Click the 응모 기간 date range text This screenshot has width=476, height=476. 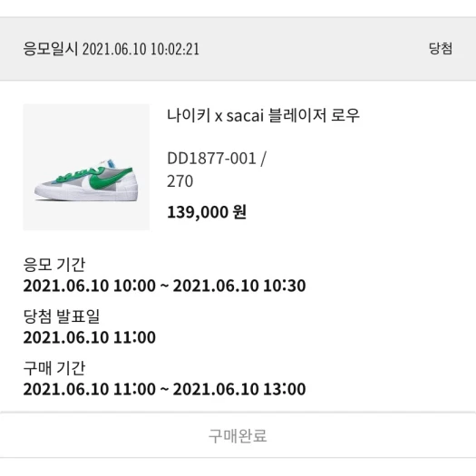(164, 286)
